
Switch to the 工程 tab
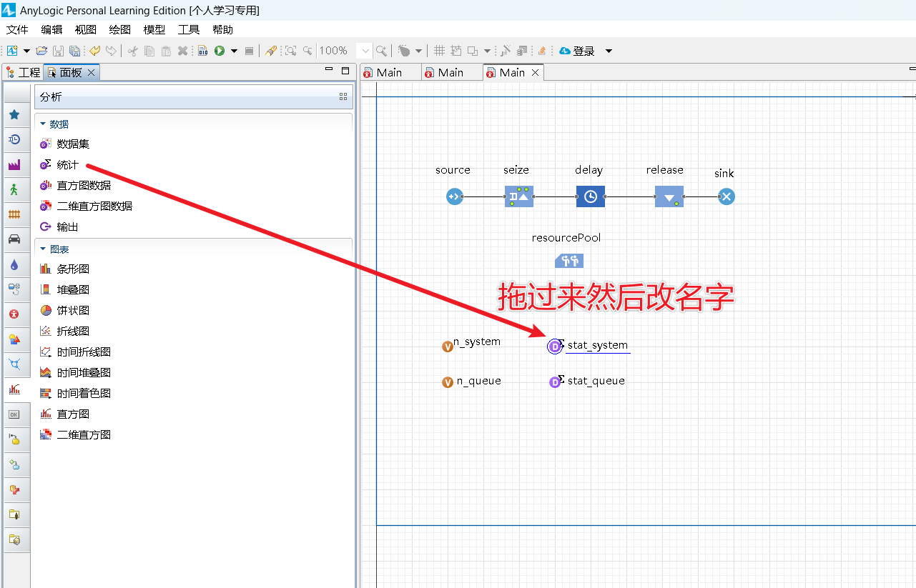coord(23,72)
